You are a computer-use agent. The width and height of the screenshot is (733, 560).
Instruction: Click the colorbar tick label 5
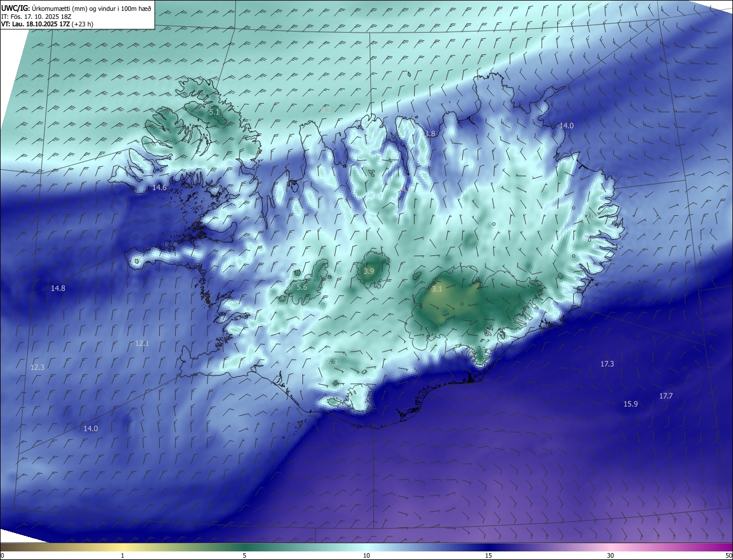coord(245,555)
